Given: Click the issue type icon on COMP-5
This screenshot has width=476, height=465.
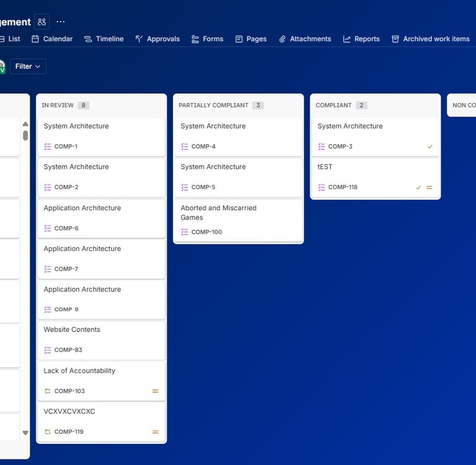Looking at the screenshot, I should click(x=185, y=187).
